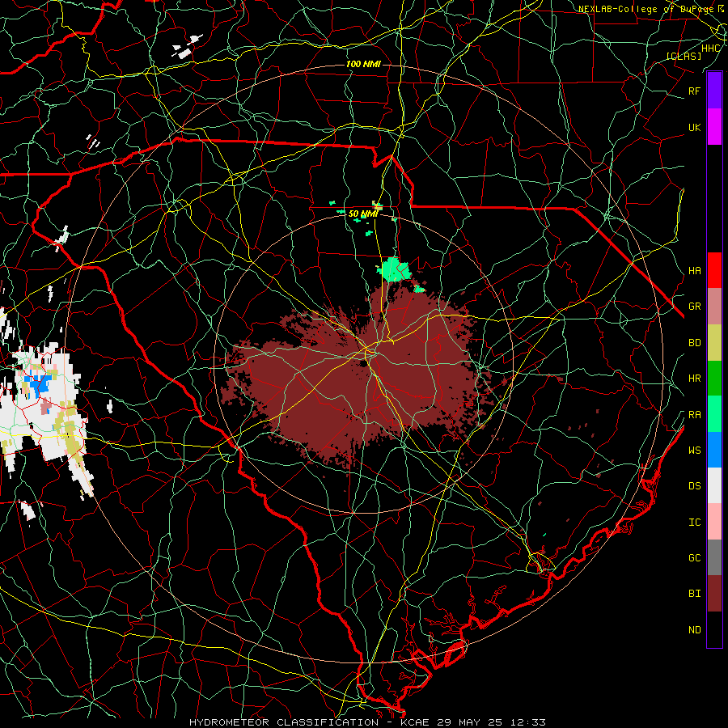Select the GC legend label
Image resolution: width=728 pixels, height=728 pixels.
coord(694,557)
